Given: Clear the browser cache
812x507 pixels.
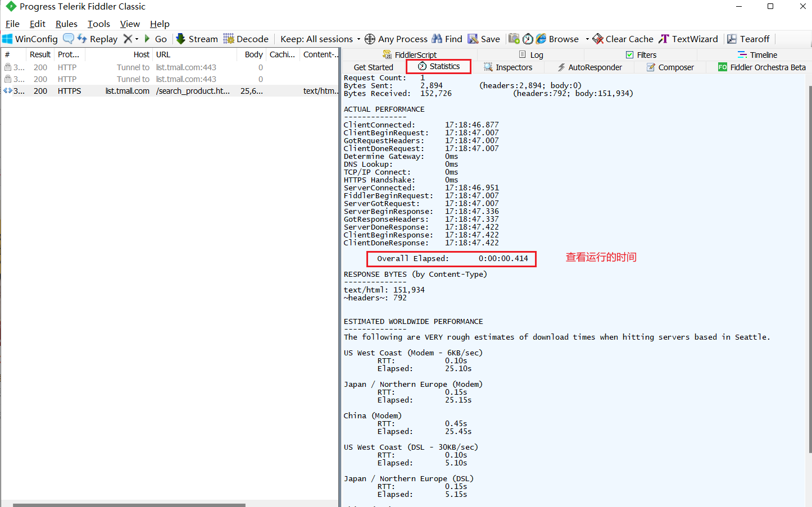Looking at the screenshot, I should coord(623,39).
